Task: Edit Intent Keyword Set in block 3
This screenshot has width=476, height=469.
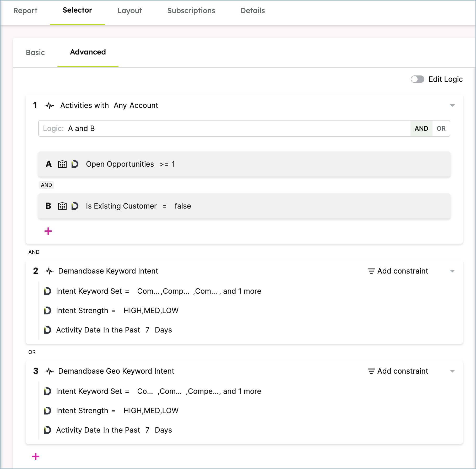Action: click(159, 391)
